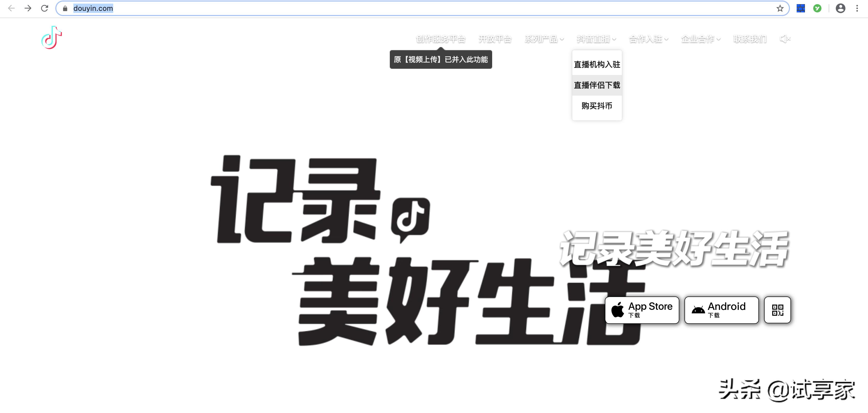The height and width of the screenshot is (413, 868).
Task: Toggle the green browser extension icon
Action: click(817, 8)
